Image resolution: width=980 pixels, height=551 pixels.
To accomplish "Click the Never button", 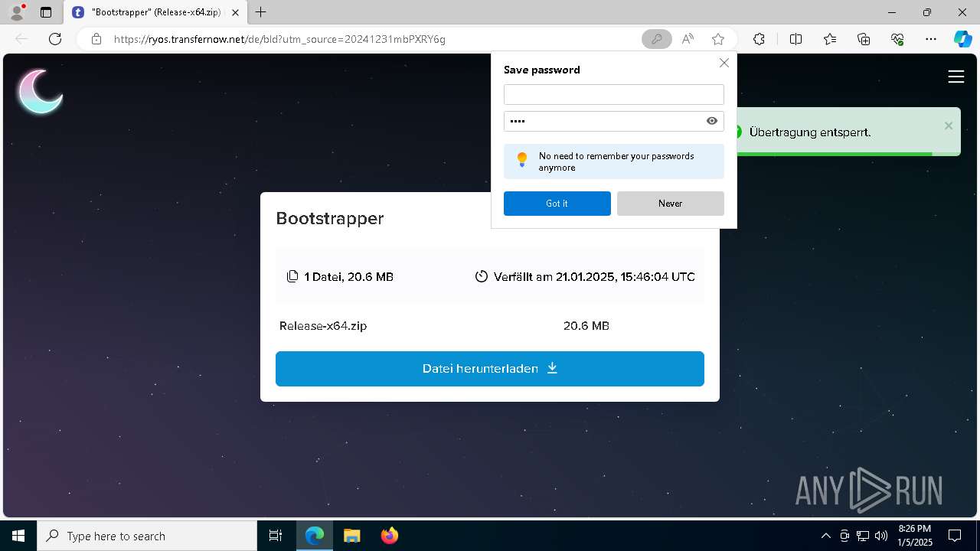I will (x=670, y=204).
